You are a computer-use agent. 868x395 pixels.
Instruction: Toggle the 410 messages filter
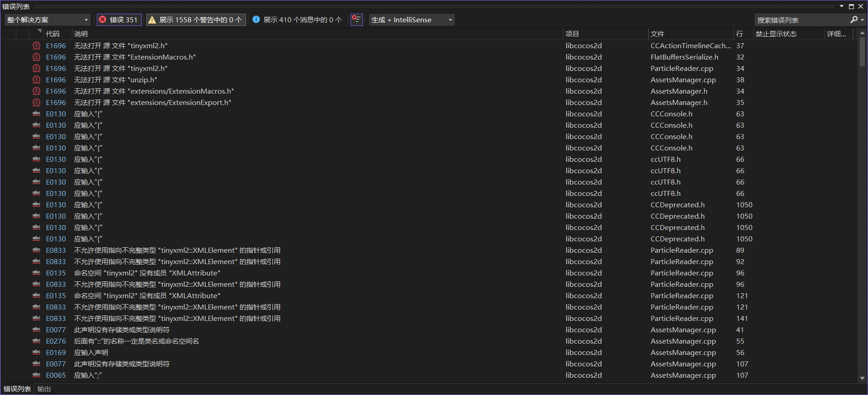[297, 20]
